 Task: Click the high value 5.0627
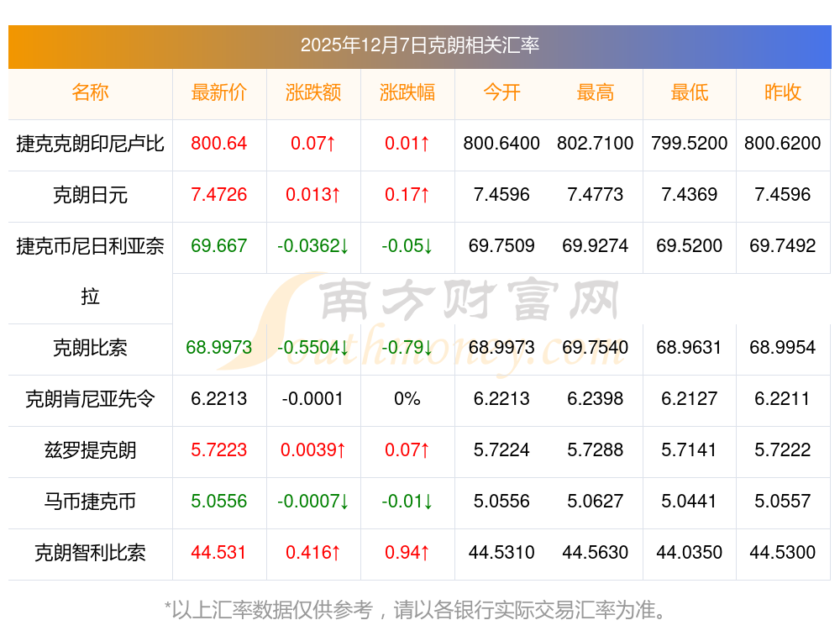pyautogui.click(x=596, y=502)
